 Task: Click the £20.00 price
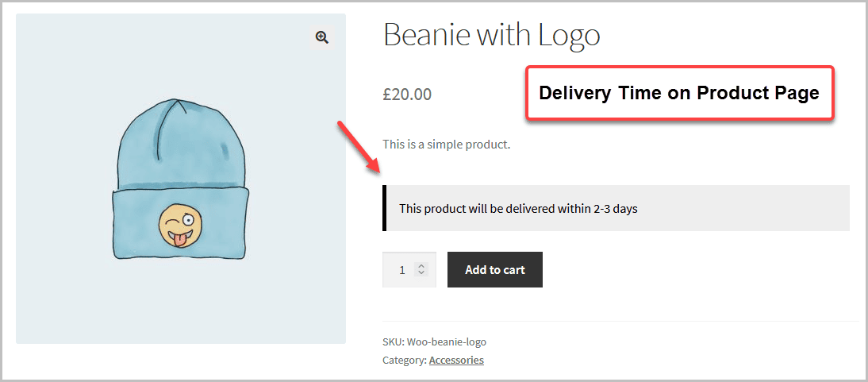407,95
